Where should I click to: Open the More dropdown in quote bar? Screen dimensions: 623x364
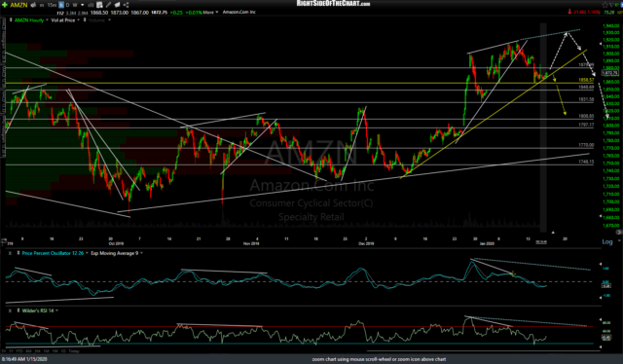coord(210,13)
